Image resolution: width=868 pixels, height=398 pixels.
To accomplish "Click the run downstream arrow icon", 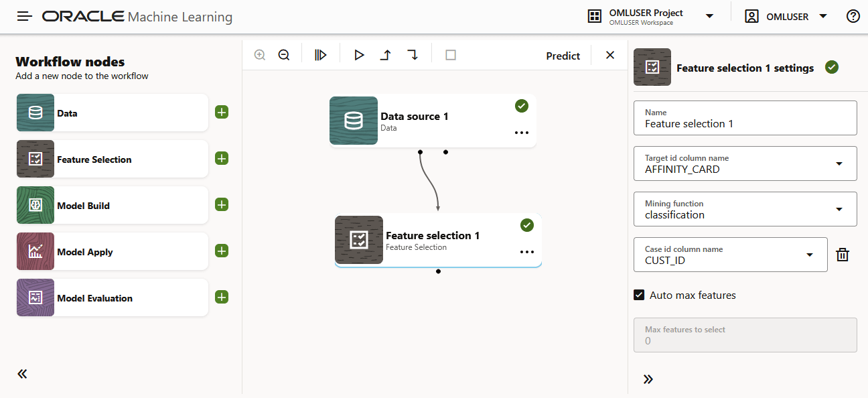I will [413, 55].
